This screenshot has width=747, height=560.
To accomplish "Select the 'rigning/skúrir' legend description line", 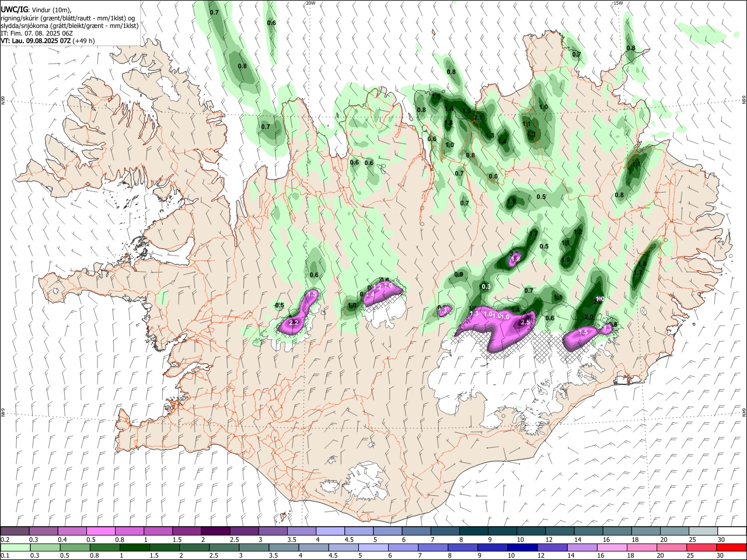I will point(68,18).
